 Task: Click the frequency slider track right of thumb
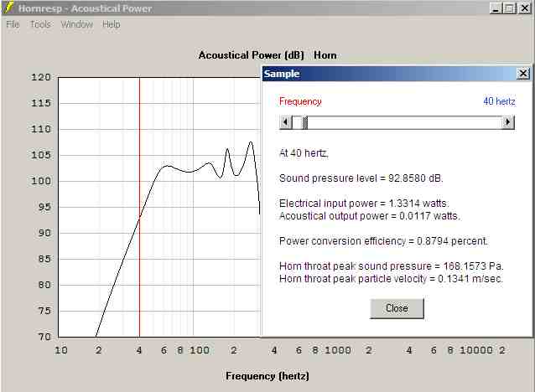pyautogui.click(x=405, y=122)
